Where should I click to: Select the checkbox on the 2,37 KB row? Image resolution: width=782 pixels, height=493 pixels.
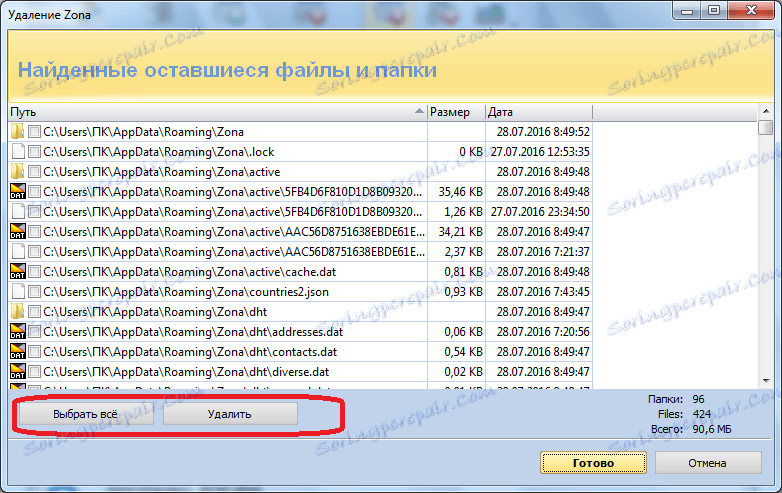pyautogui.click(x=34, y=251)
